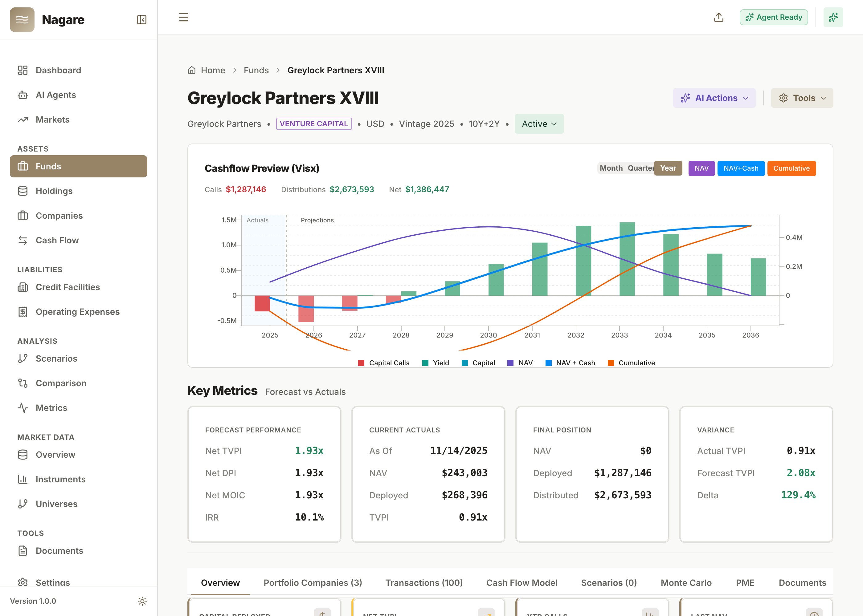This screenshot has width=863, height=616.
Task: Click the Settings gear icon in sidebar
Action: tap(23, 582)
